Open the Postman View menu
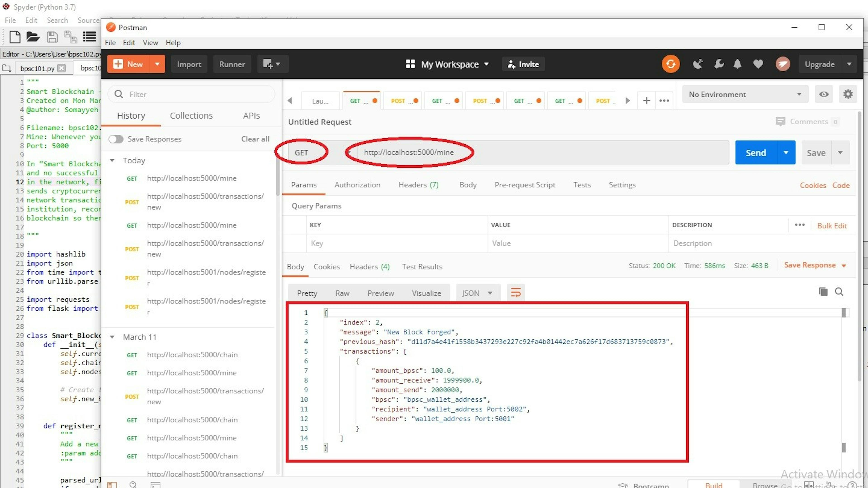Viewport: 868px width, 488px height. click(x=150, y=42)
